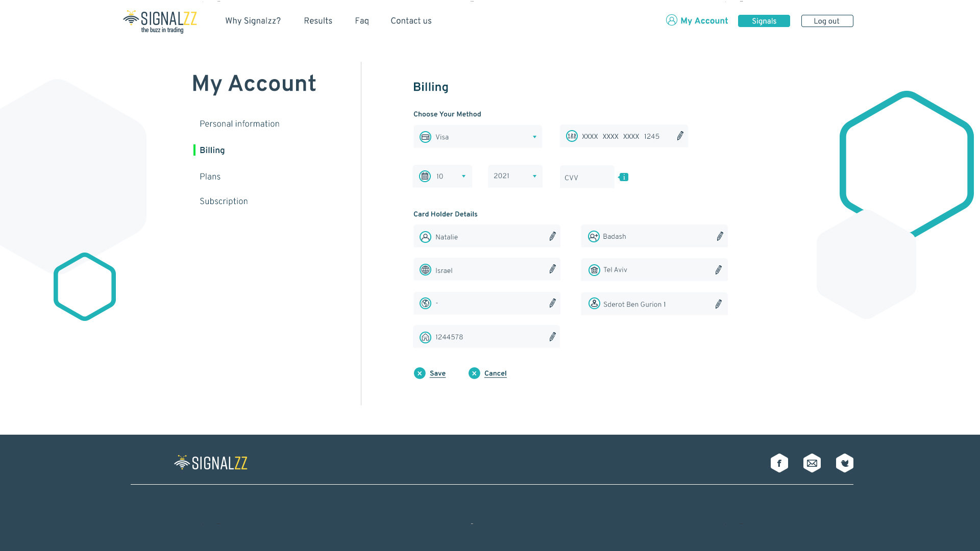
Task: Edit the 1244578 zip code field
Action: pyautogui.click(x=552, y=337)
